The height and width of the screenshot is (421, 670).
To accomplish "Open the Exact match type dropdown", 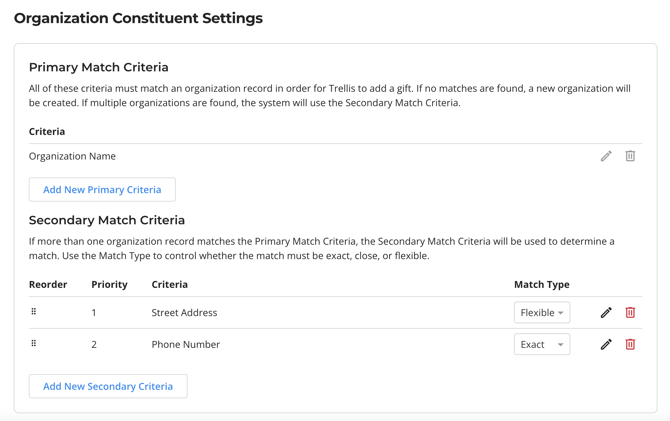I will [x=542, y=345].
